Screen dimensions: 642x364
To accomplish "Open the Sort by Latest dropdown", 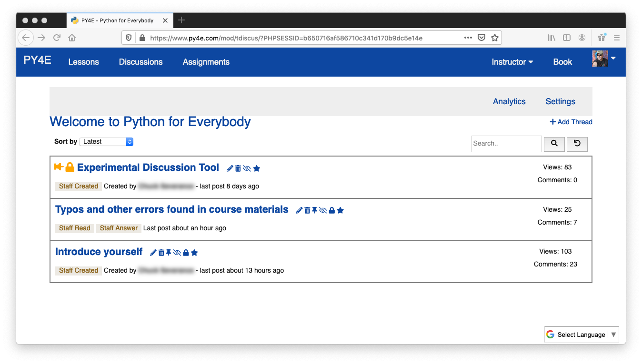I will coord(106,142).
